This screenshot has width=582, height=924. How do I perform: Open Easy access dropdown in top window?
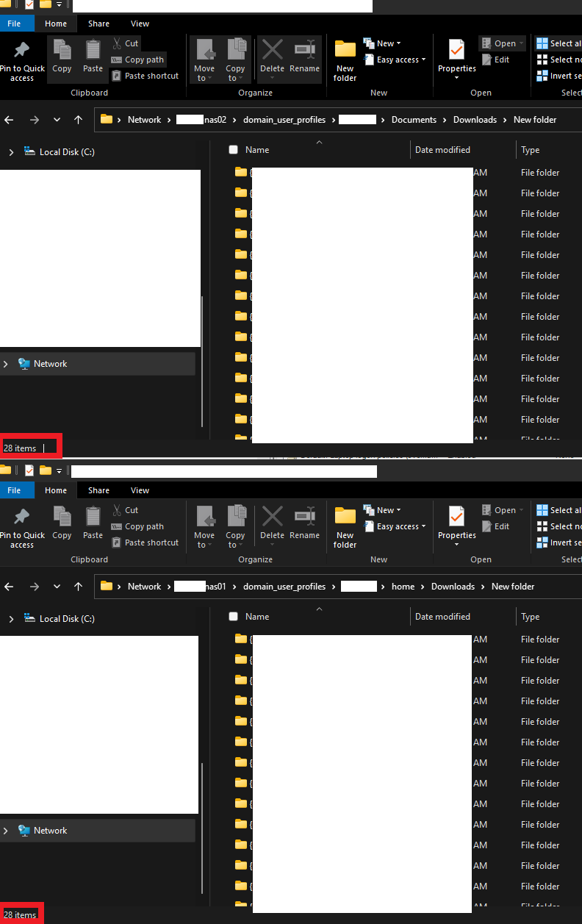pyautogui.click(x=395, y=60)
